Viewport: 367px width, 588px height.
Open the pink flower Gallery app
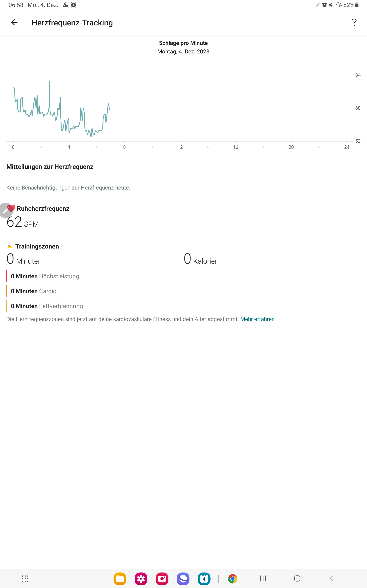(141, 579)
